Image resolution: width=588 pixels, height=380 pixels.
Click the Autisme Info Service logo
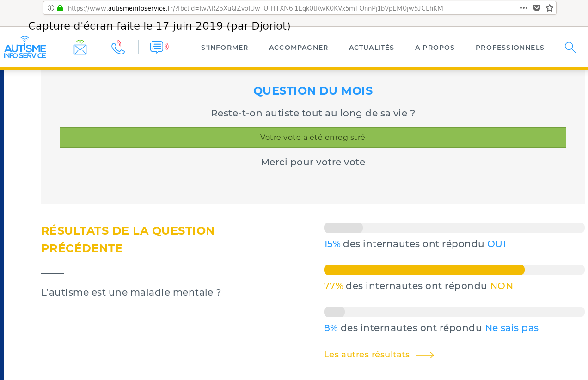(x=25, y=48)
